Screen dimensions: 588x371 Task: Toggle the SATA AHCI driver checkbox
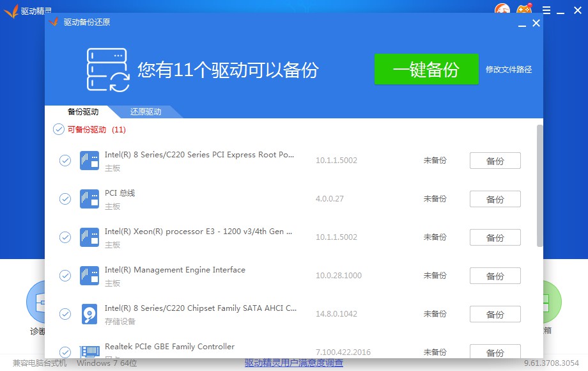pyautogui.click(x=65, y=314)
